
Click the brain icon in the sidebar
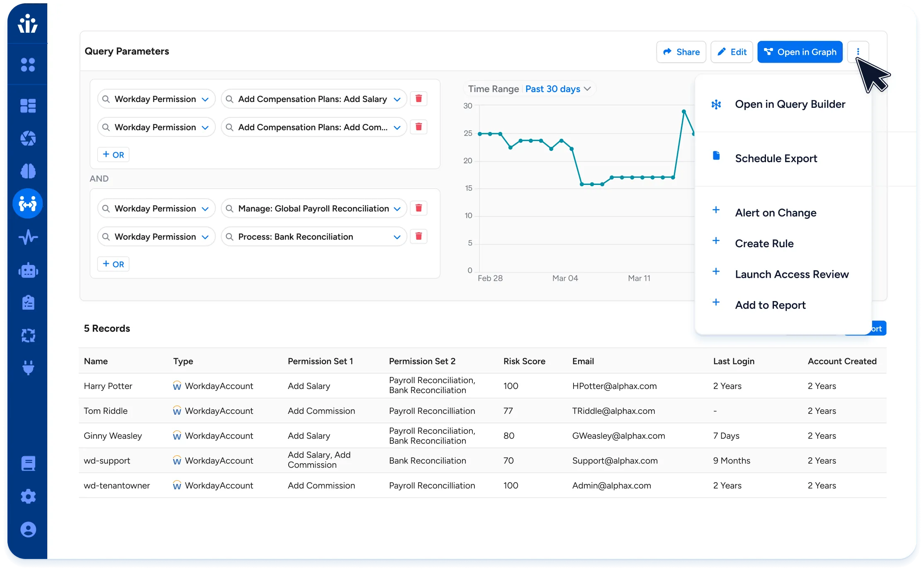pos(28,171)
